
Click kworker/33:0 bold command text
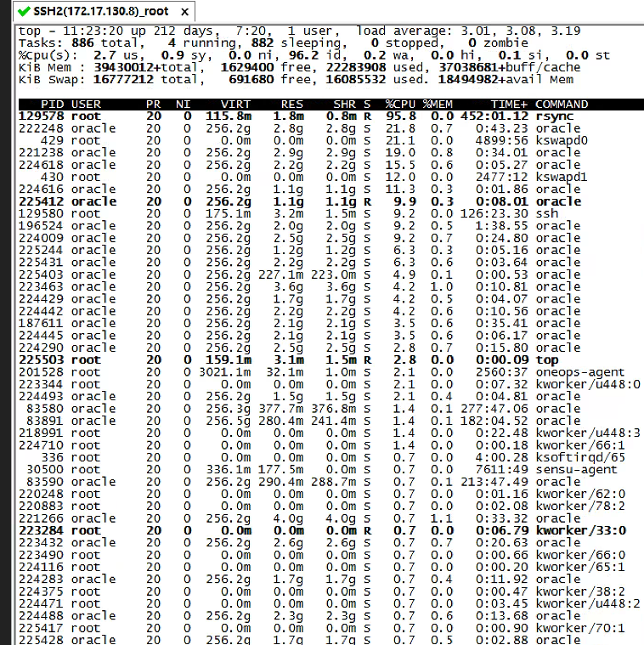(580, 530)
